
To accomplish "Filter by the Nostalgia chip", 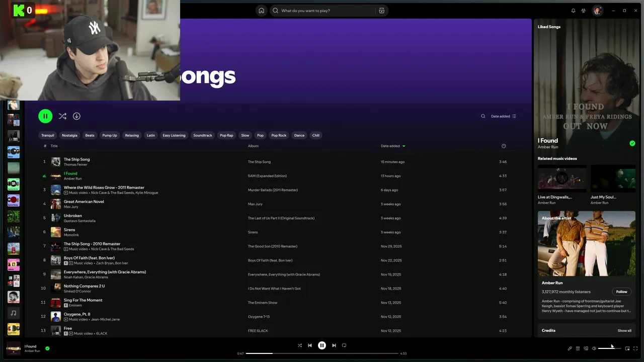I will (69, 135).
